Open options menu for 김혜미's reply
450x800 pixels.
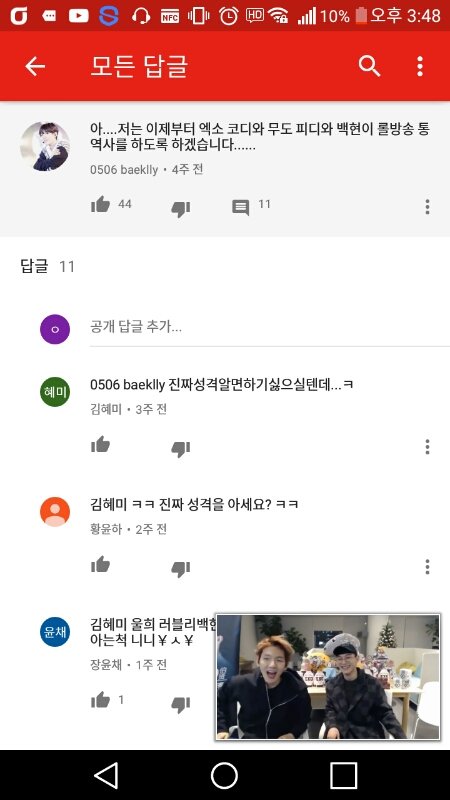427,447
